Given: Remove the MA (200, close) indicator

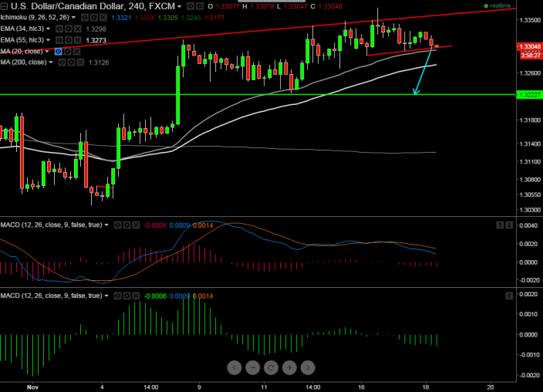Looking at the screenshot, I should point(80,63).
